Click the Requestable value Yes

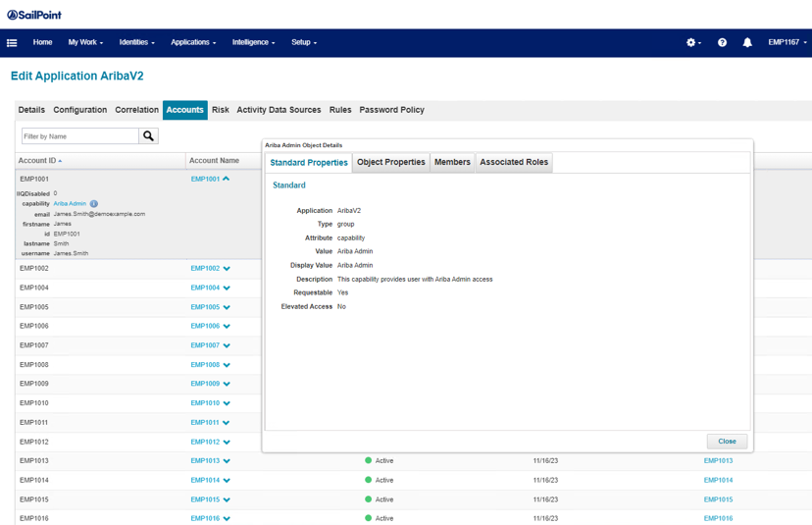pos(343,292)
